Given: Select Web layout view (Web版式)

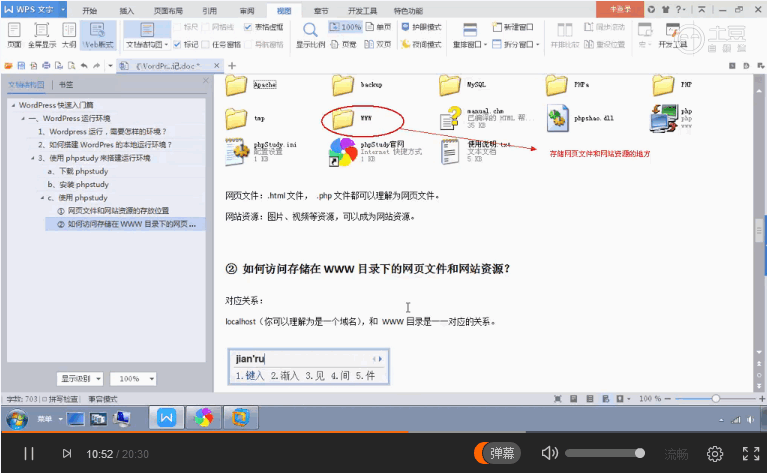Looking at the screenshot, I should (98, 35).
